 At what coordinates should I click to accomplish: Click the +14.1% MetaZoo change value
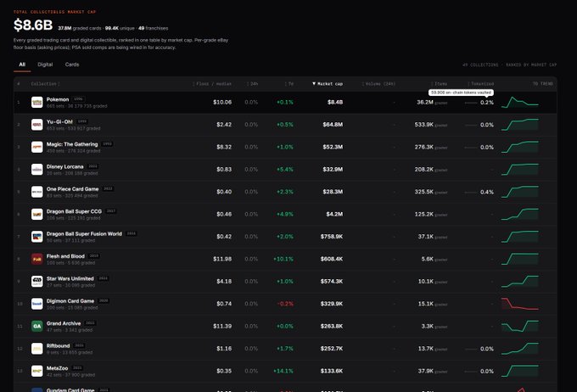pos(283,371)
